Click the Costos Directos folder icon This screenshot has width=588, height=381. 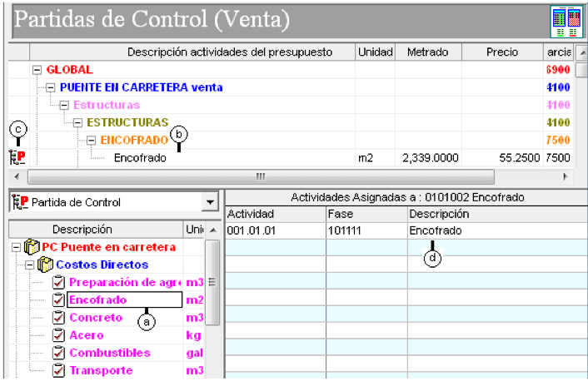[45, 265]
